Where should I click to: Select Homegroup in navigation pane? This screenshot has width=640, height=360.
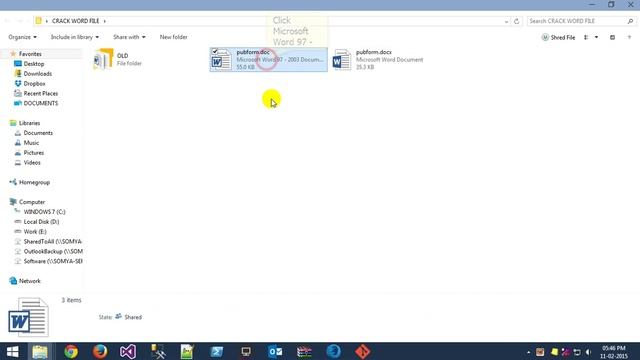point(34,182)
